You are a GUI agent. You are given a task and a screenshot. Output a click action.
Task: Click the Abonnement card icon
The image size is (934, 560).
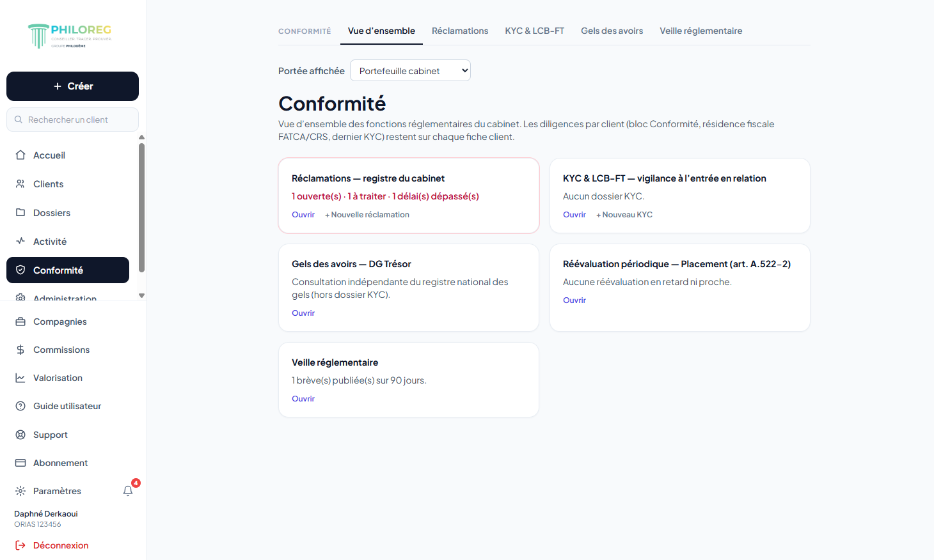[x=20, y=463]
